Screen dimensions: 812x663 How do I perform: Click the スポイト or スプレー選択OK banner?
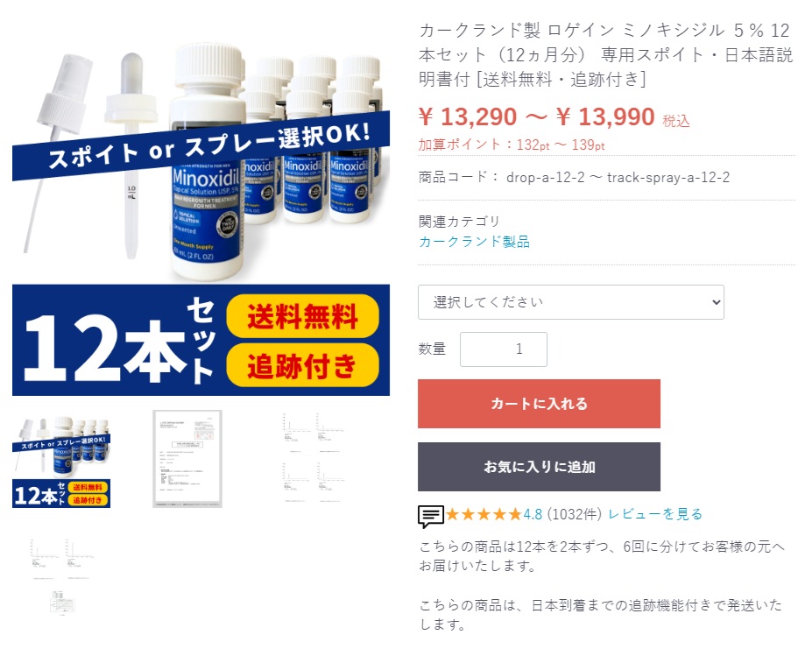(x=201, y=146)
